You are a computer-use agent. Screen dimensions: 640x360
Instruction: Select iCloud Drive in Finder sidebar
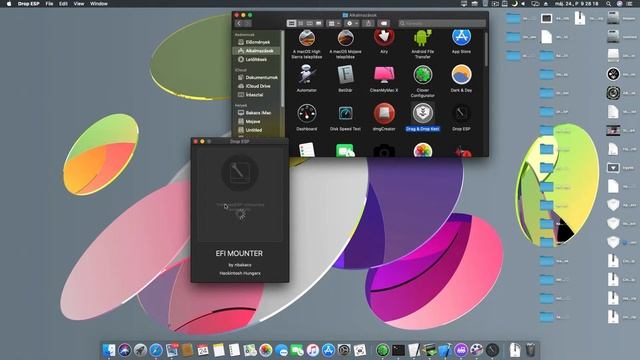tap(257, 86)
